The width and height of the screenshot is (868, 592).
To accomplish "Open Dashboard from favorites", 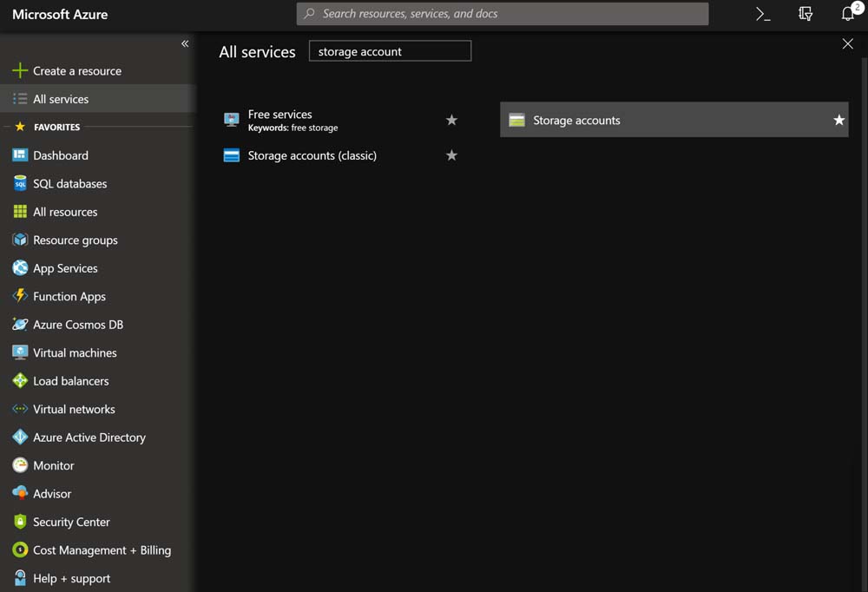I will click(x=60, y=155).
